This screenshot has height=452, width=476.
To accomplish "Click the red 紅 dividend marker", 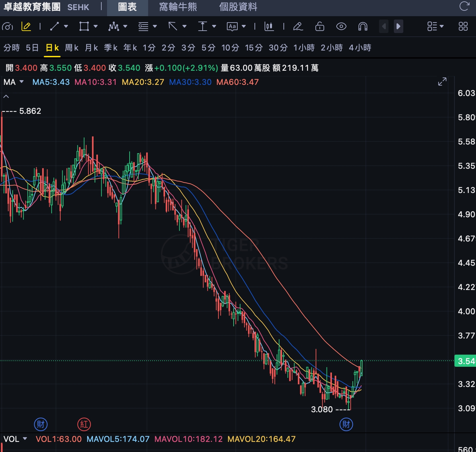I will point(84,424).
